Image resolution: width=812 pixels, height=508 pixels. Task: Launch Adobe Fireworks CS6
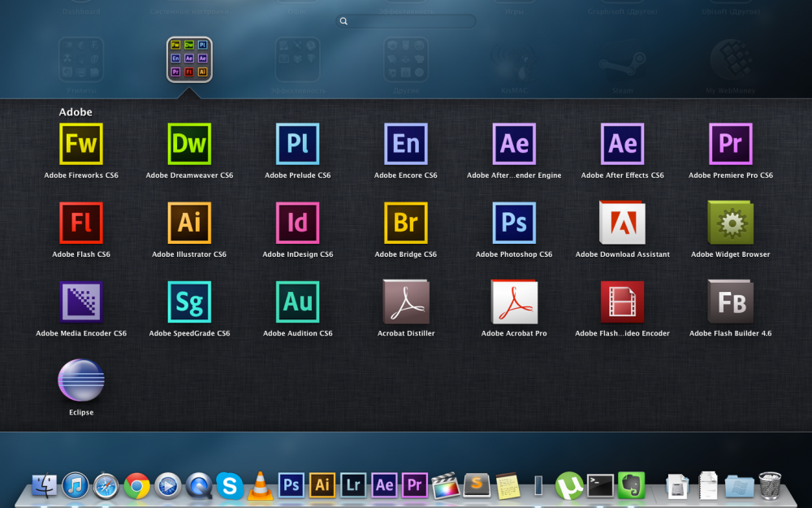tap(80, 144)
